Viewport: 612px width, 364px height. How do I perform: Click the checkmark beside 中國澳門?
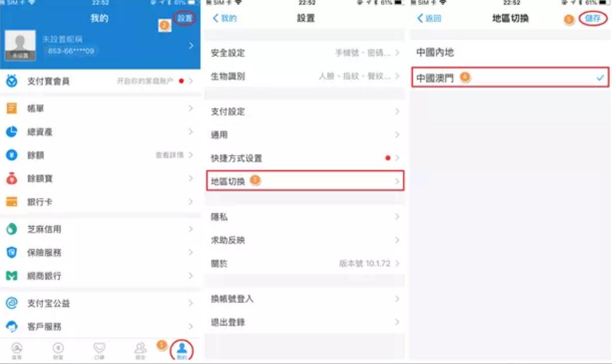[600, 78]
